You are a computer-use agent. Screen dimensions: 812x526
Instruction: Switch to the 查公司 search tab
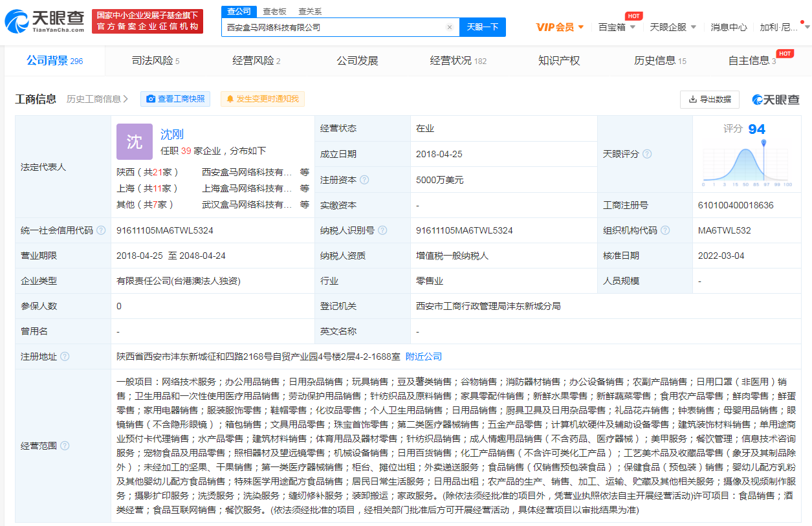tap(239, 12)
